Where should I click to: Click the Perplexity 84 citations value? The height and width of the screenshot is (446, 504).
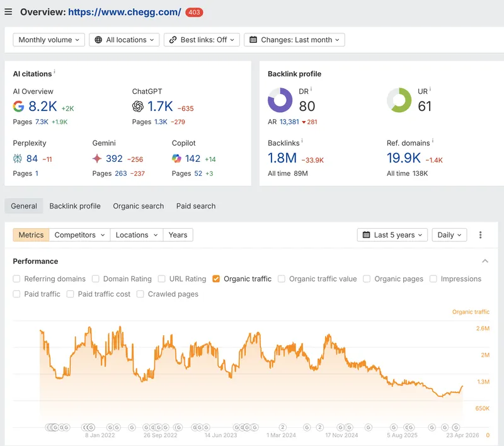click(32, 158)
